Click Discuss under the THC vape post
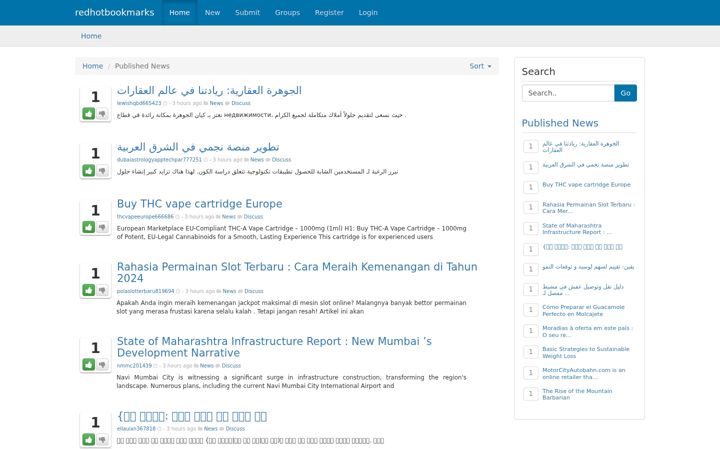The height and width of the screenshot is (450, 720). click(253, 217)
